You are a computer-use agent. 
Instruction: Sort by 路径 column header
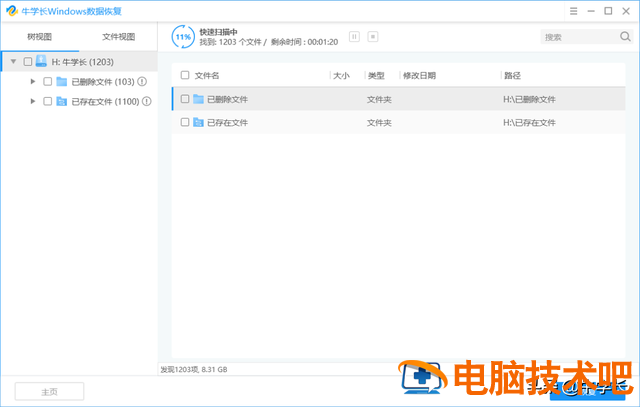tap(512, 76)
